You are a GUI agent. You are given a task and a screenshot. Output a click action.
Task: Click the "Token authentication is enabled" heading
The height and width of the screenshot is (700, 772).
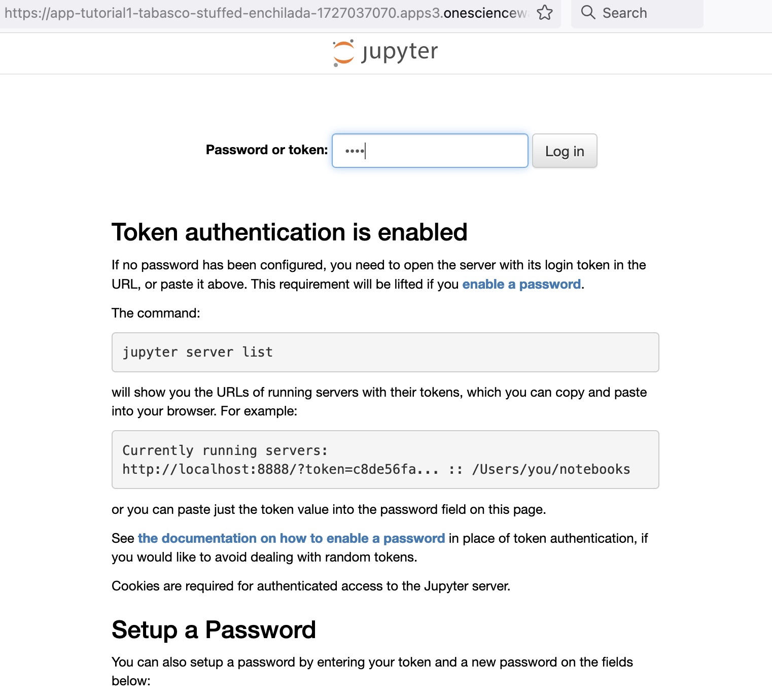[x=289, y=232]
